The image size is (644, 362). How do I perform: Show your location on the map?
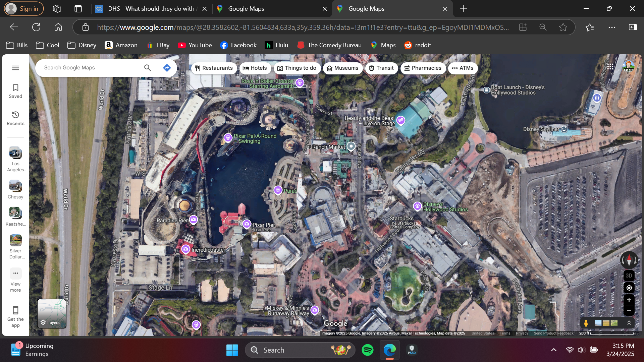coord(629,288)
